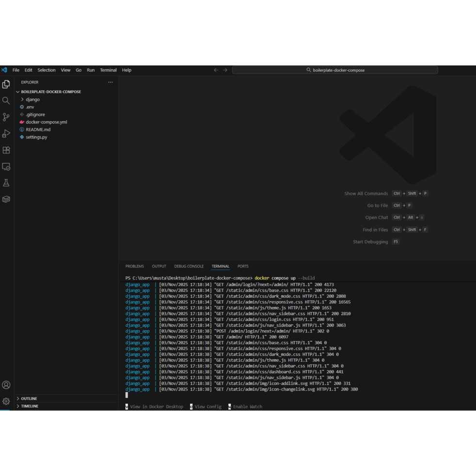Open the Manage gear menu

pyautogui.click(x=6, y=401)
